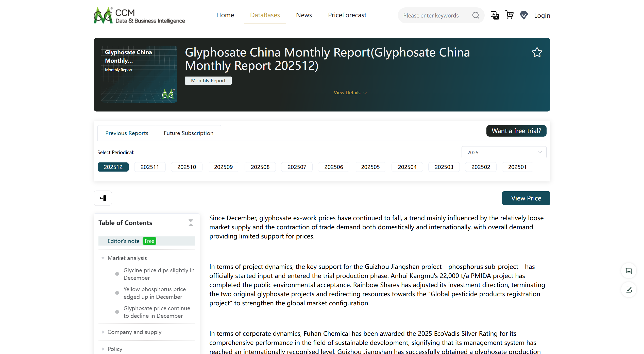Favorite the report with star icon

[537, 52]
